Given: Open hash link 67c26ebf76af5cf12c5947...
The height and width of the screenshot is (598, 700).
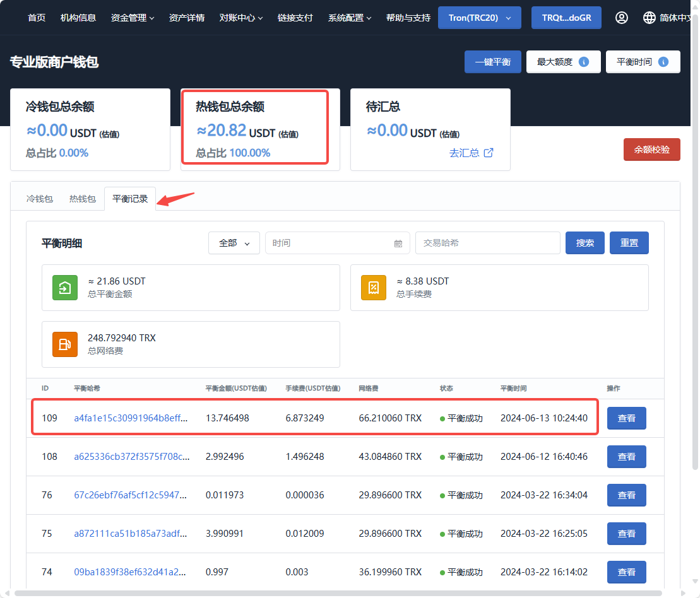Looking at the screenshot, I should click(x=131, y=495).
